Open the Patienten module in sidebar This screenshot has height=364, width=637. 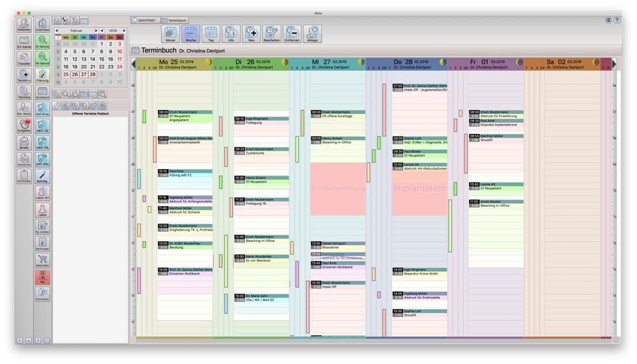(x=24, y=25)
